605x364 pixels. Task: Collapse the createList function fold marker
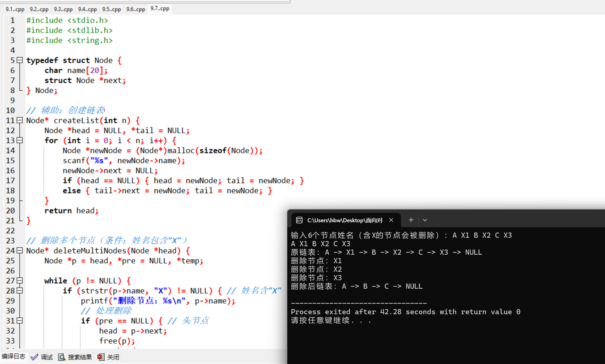coord(20,120)
